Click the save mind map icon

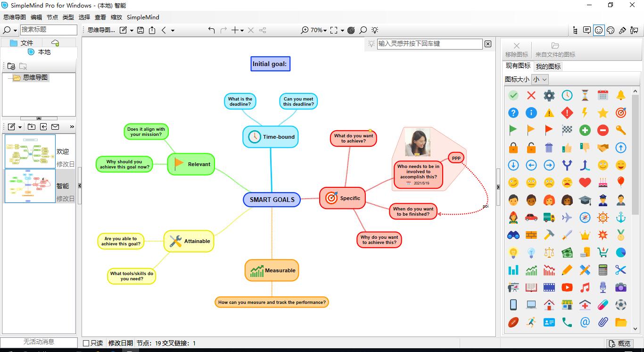140,30
